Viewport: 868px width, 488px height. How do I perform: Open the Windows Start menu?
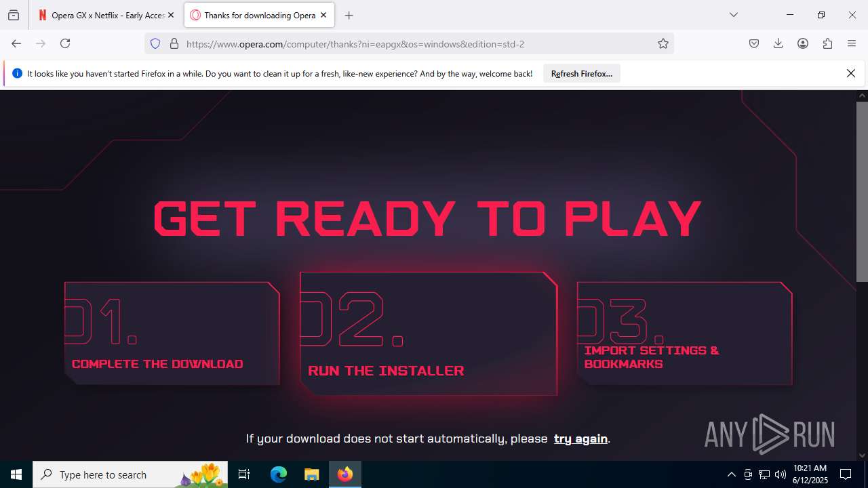pyautogui.click(x=16, y=474)
